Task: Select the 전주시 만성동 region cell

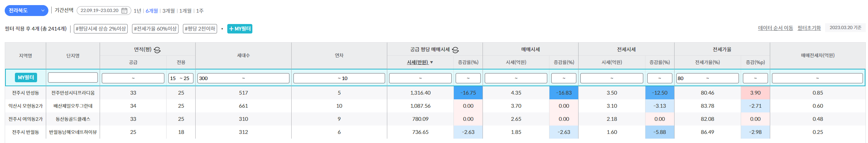Action: (x=25, y=93)
